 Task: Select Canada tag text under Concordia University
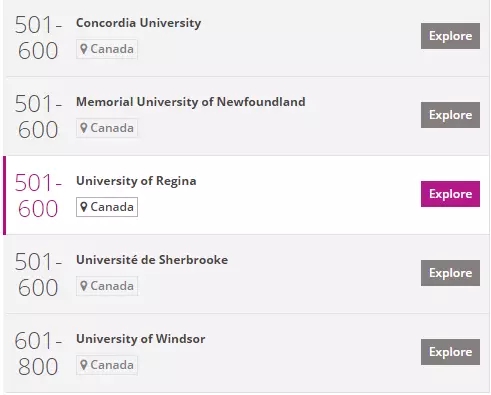tap(112, 49)
